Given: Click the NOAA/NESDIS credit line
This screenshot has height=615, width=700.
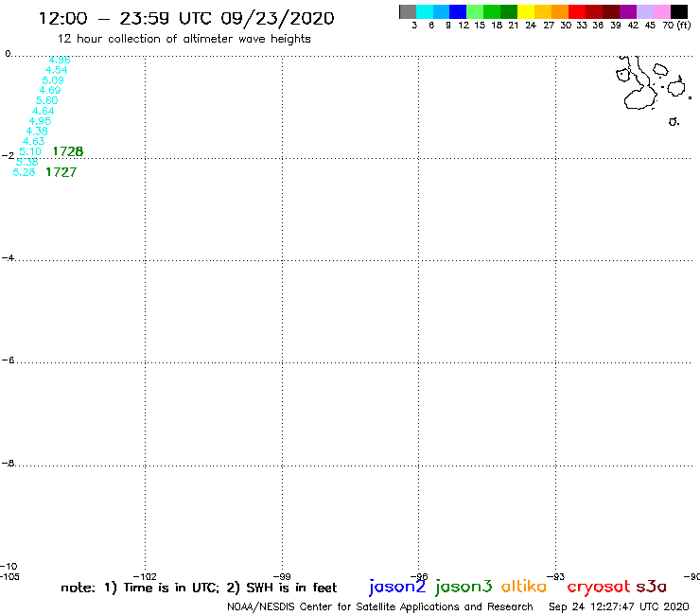Looking at the screenshot, I should coord(380,606).
